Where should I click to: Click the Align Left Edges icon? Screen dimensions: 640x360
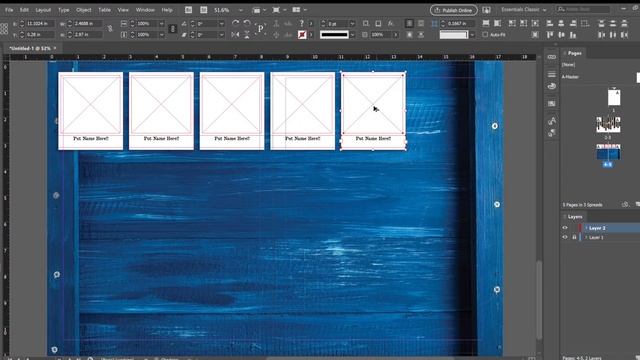[x=550, y=23]
